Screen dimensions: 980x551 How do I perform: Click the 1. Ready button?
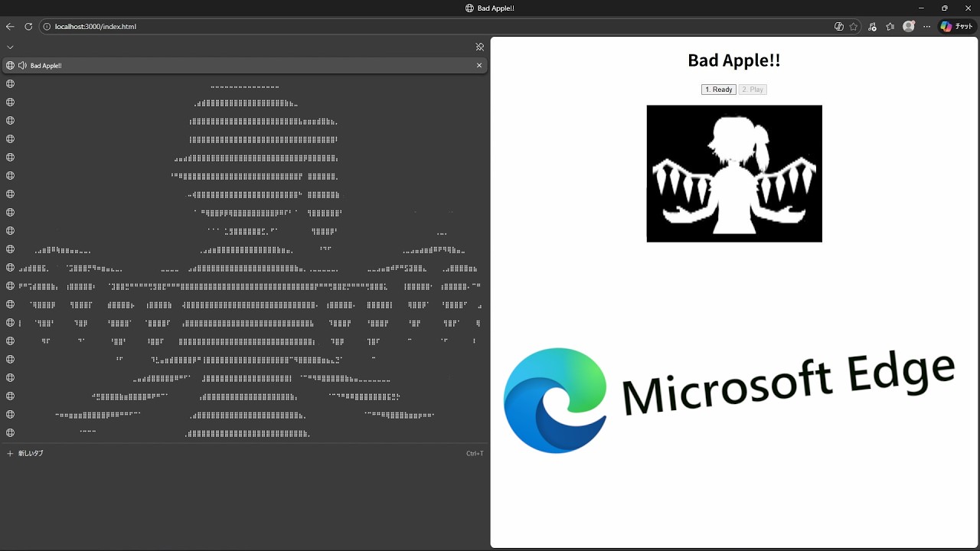click(719, 90)
